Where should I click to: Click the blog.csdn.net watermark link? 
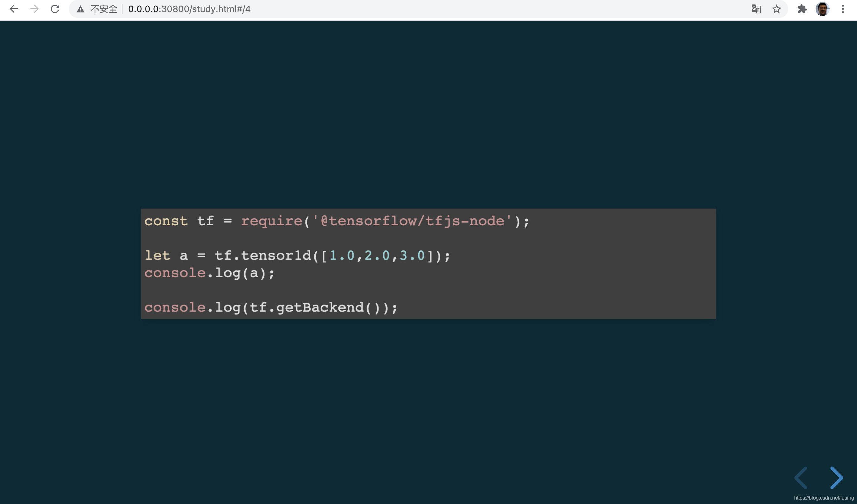tap(824, 498)
